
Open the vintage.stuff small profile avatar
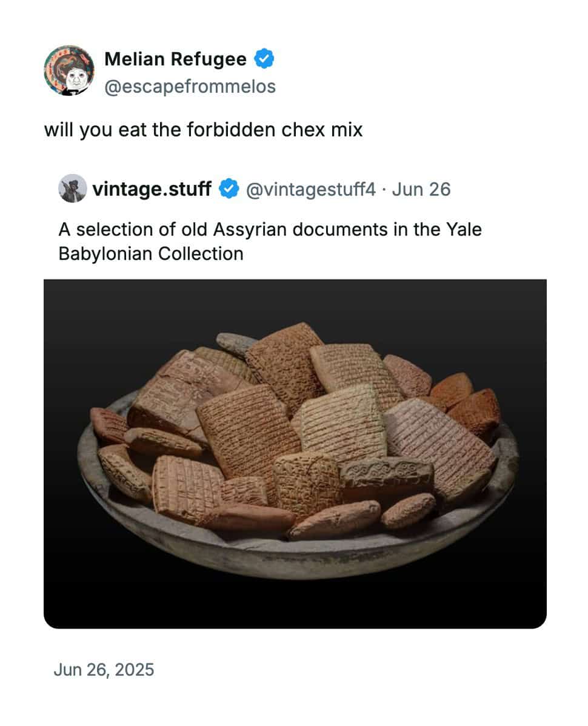[x=72, y=188]
